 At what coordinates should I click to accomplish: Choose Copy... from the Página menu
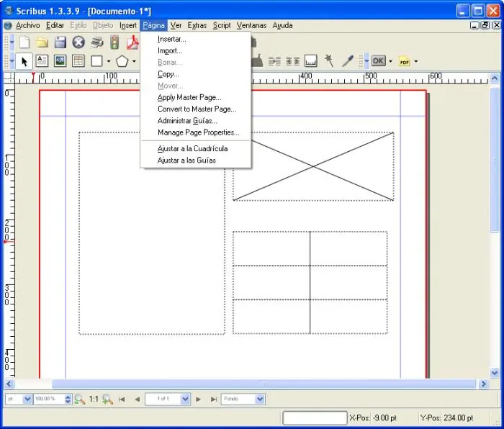195,74
